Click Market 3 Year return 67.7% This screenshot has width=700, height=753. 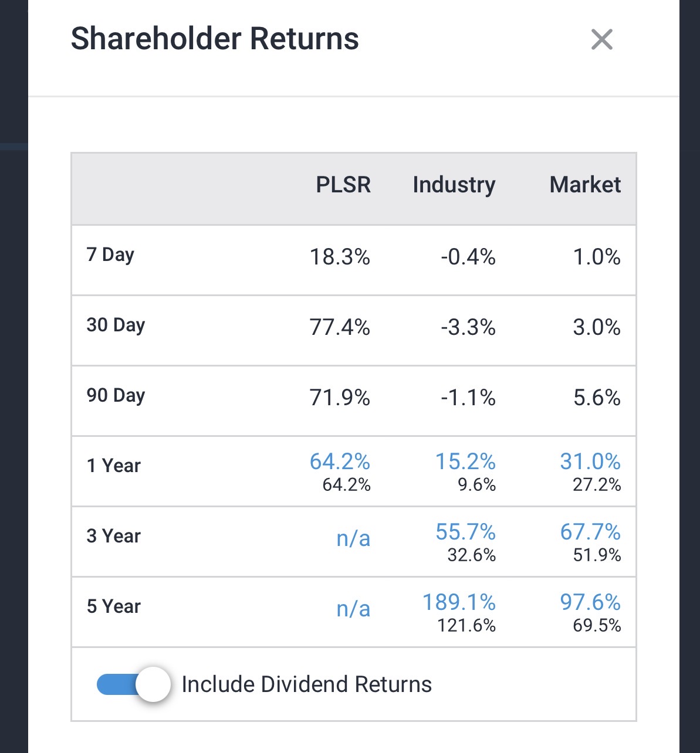[x=590, y=532]
